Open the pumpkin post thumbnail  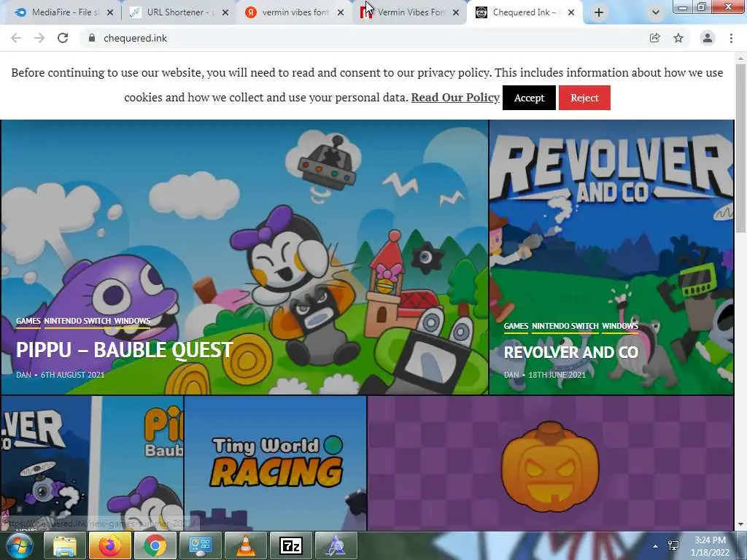pyautogui.click(x=550, y=463)
